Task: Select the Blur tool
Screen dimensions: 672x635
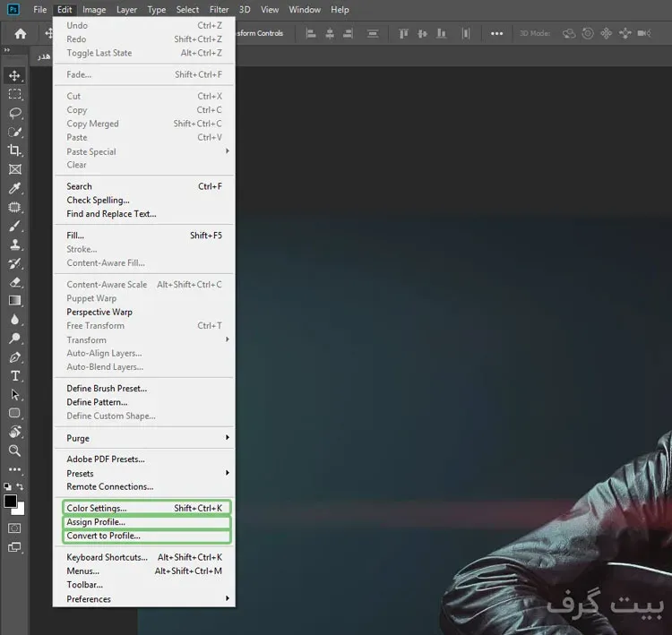Action: 14,320
